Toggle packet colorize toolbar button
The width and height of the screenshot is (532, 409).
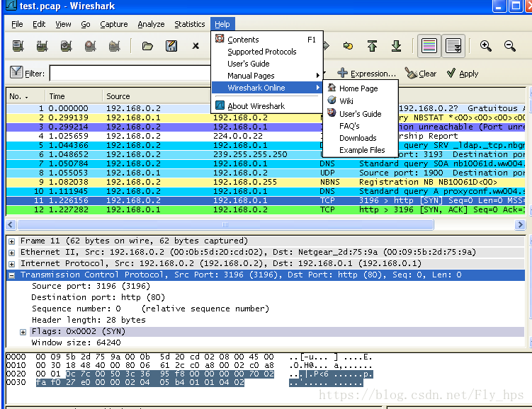(429, 46)
